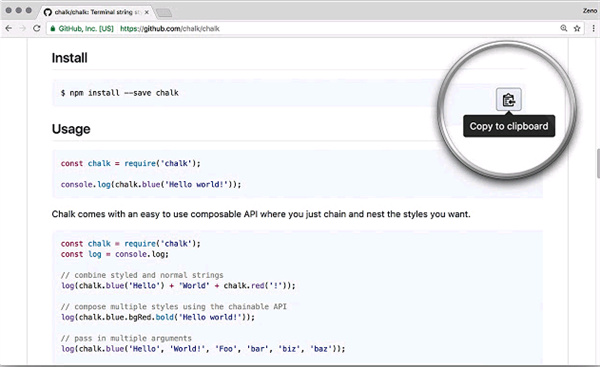Click the npm install --save chalk code line
This screenshot has height=367, width=600.
pos(120,93)
